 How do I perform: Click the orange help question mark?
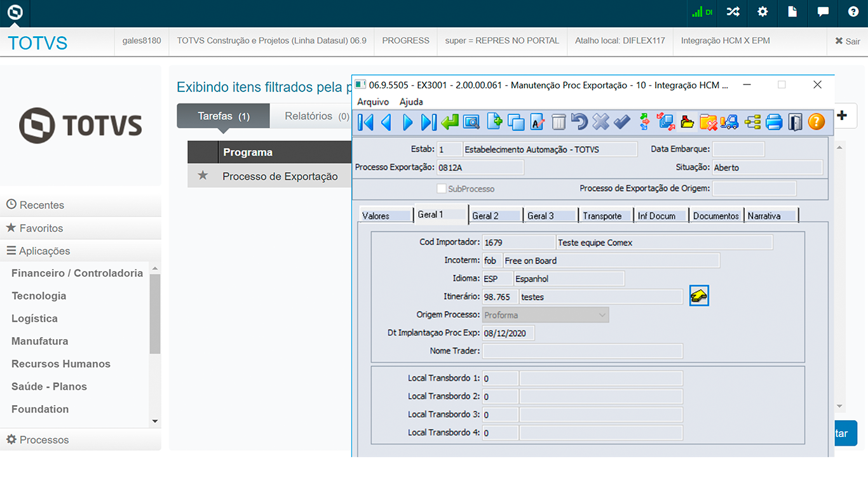pos(816,122)
